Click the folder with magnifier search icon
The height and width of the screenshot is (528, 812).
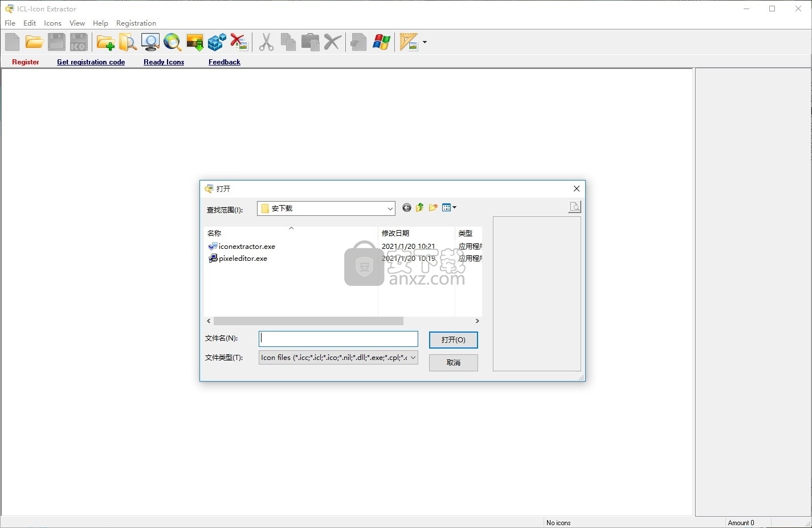pyautogui.click(x=128, y=42)
